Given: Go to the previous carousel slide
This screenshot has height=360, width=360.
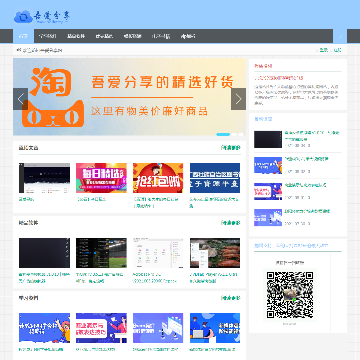Looking at the screenshot, I should click(x=20, y=99).
